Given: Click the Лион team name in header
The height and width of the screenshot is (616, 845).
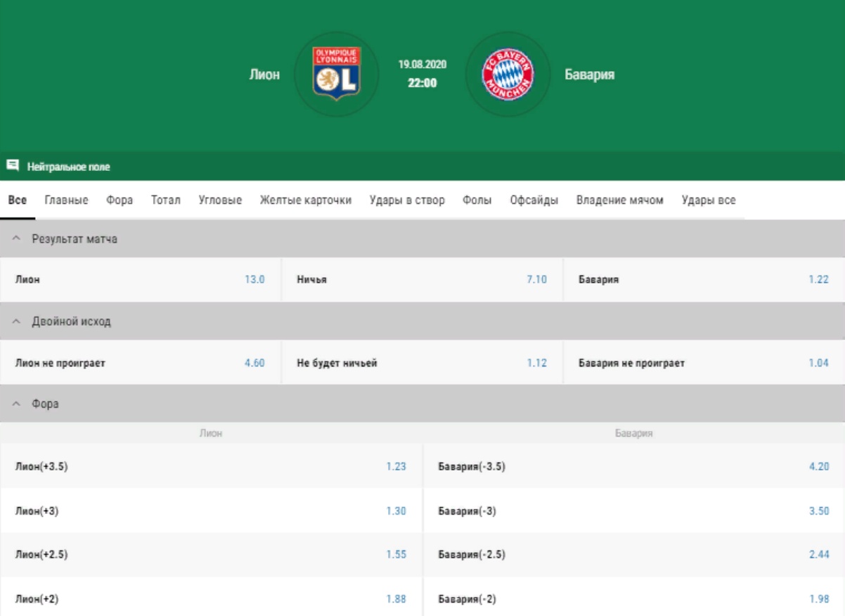Looking at the screenshot, I should click(264, 75).
